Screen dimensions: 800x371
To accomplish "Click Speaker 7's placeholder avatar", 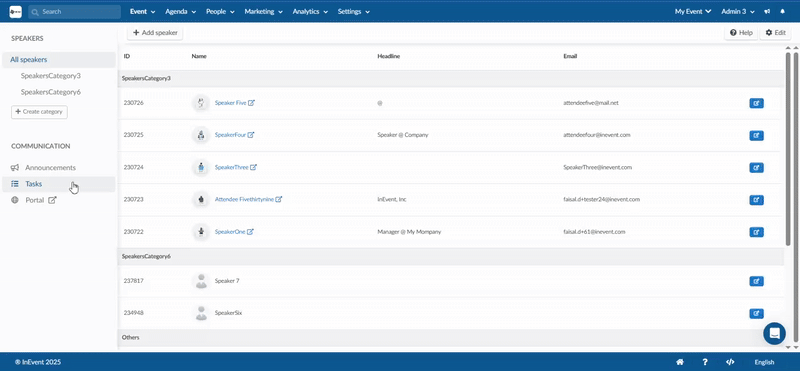I will click(201, 281).
